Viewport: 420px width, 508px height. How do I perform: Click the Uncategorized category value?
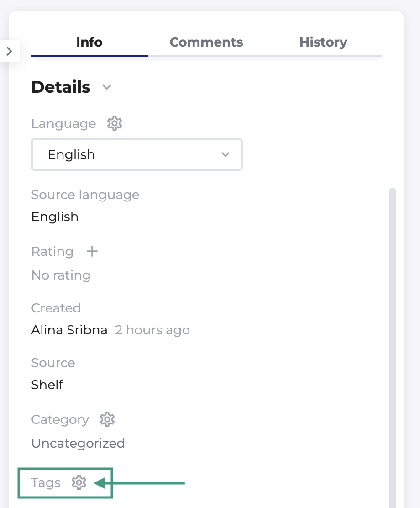pos(78,443)
